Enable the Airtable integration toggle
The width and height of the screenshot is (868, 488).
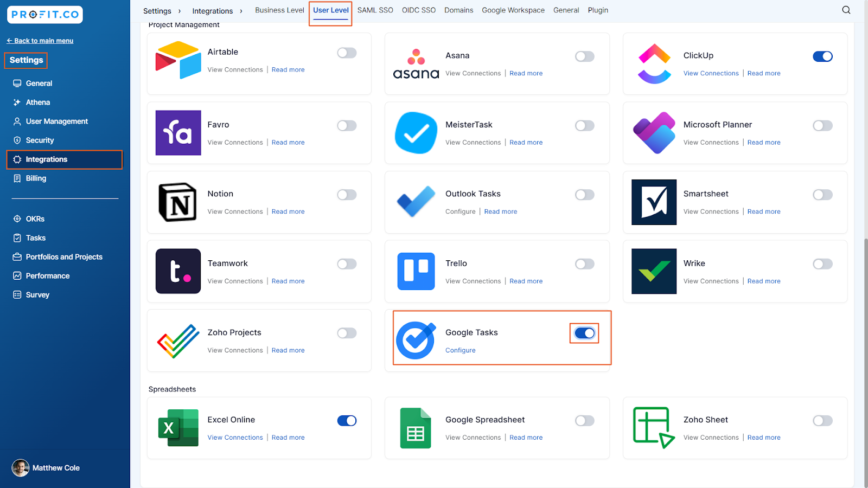coord(347,53)
